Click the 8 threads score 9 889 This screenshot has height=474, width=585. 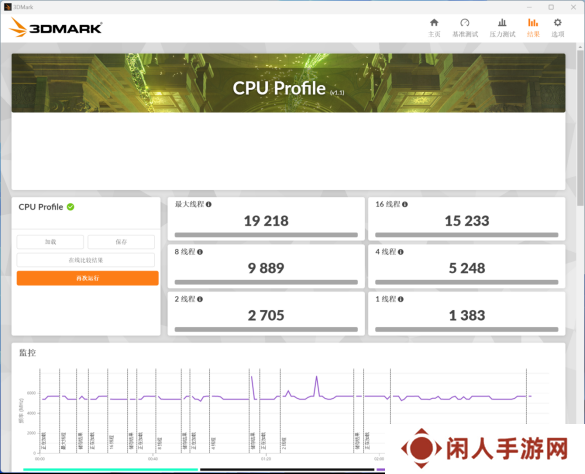click(266, 268)
